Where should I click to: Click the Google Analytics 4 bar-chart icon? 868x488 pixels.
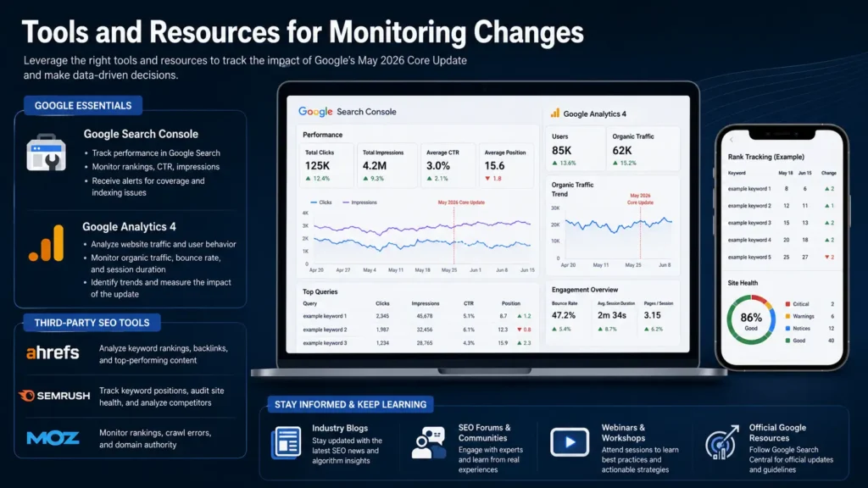pos(47,242)
